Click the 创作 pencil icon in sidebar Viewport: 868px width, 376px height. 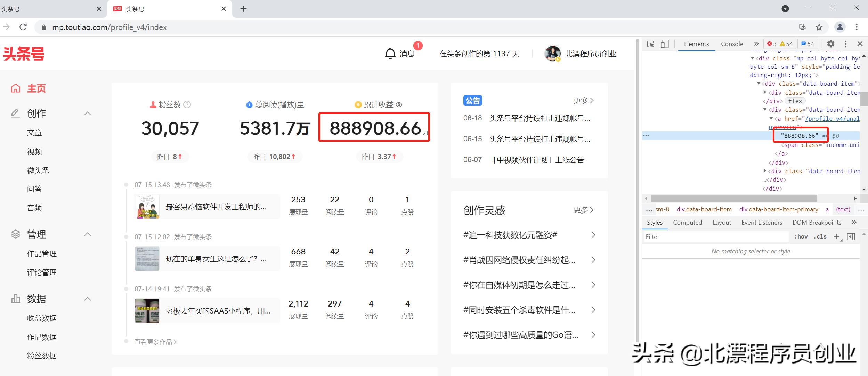[15, 113]
